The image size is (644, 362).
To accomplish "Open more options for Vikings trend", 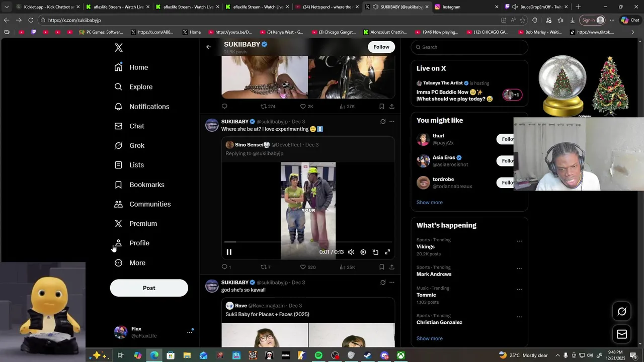I will 519,241.
